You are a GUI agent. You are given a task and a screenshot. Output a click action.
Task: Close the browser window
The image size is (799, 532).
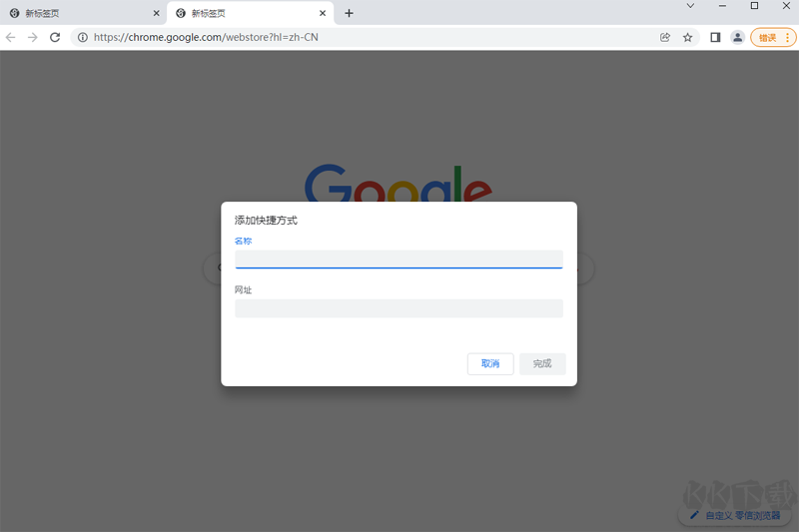tap(786, 6)
